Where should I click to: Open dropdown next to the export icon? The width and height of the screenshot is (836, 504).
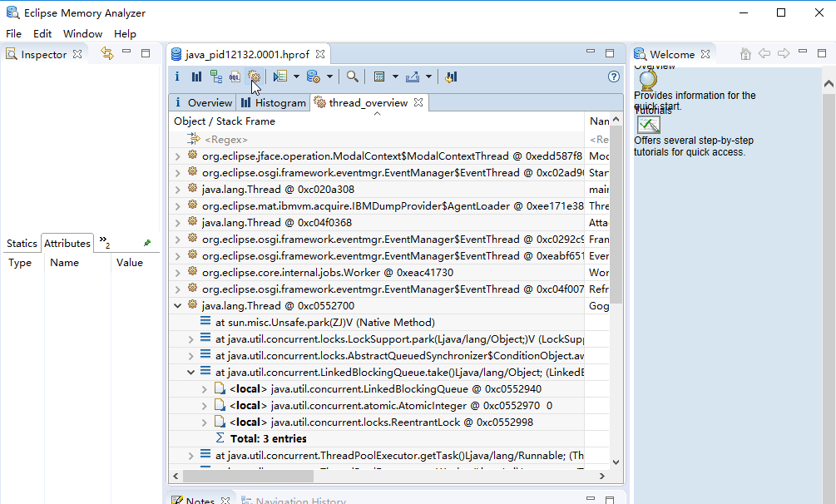pos(428,77)
